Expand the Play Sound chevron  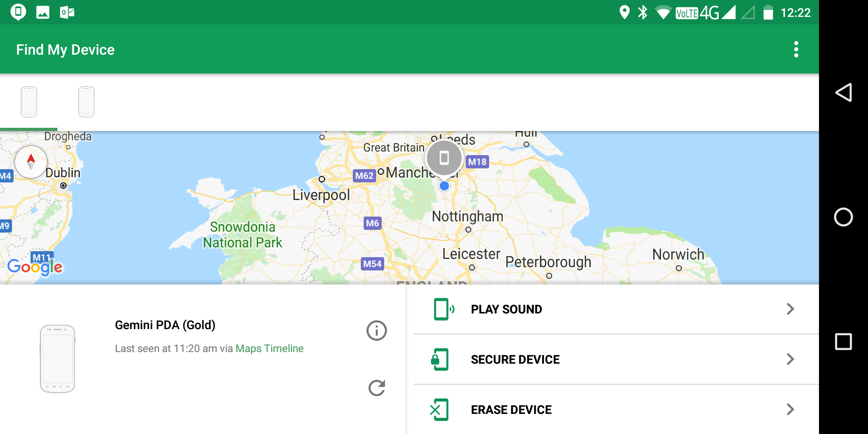tap(790, 309)
